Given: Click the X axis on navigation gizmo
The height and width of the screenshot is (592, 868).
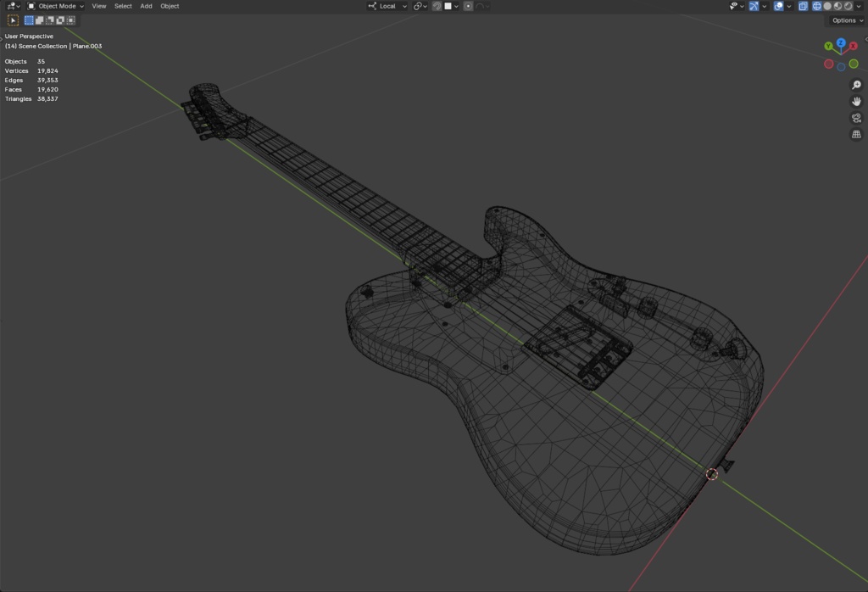Looking at the screenshot, I should 854,46.
